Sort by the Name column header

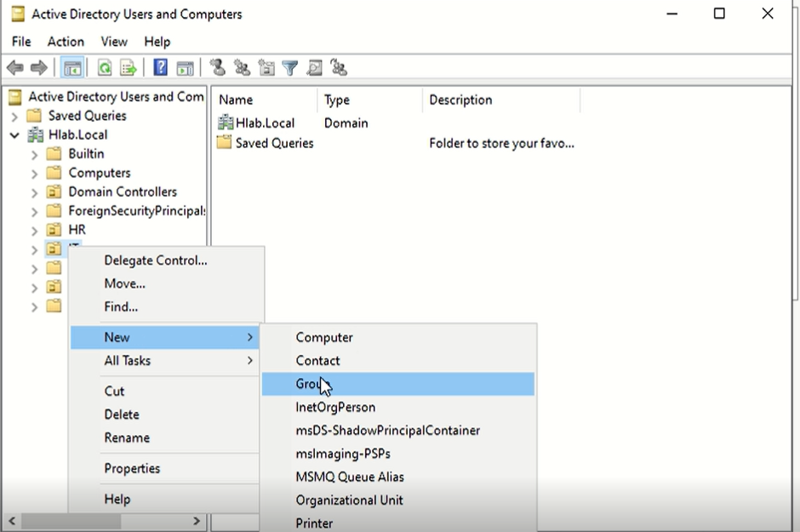coord(266,100)
